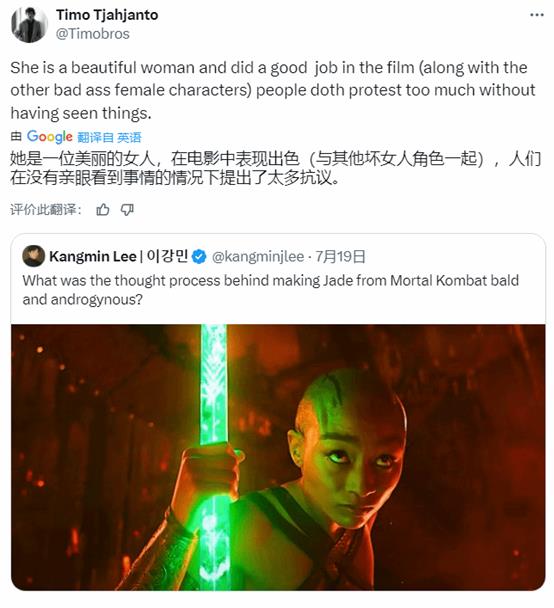Click Kangmin Lee's verified badge
Viewport: 554px width, 608px height.
tap(199, 257)
